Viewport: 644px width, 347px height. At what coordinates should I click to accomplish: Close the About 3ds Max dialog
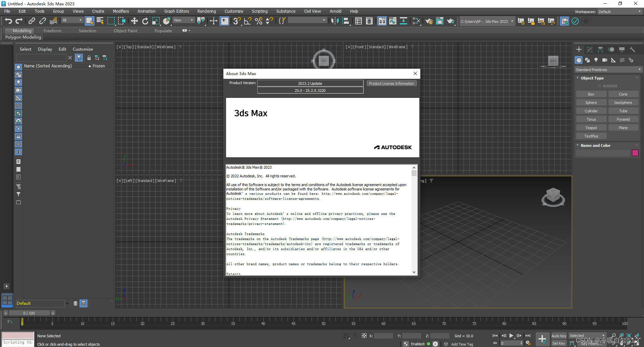[x=415, y=73]
